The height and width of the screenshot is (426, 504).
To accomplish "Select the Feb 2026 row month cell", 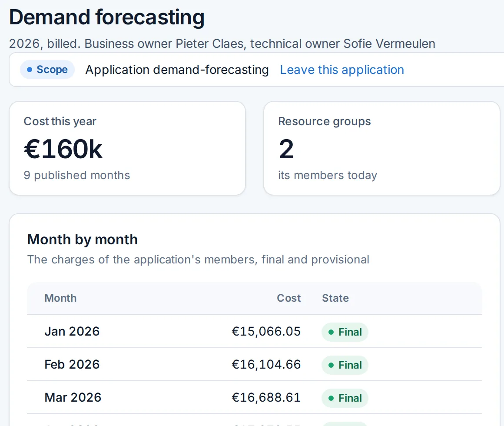I will [x=72, y=365].
